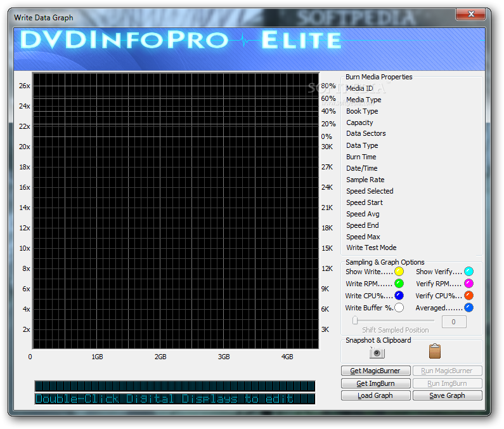The height and width of the screenshot is (429, 504).
Task: Click the Capacity label
Action: 359,122
